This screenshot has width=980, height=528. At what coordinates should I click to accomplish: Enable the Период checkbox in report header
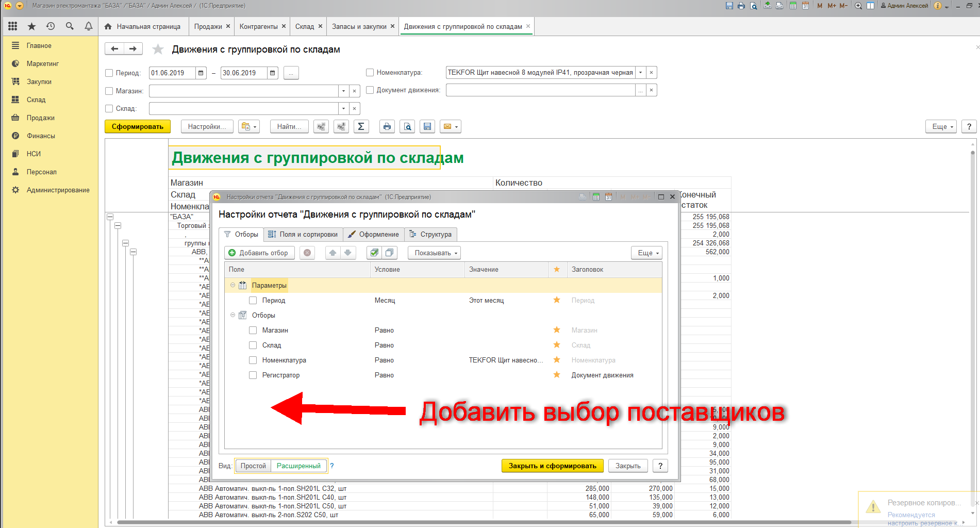109,73
